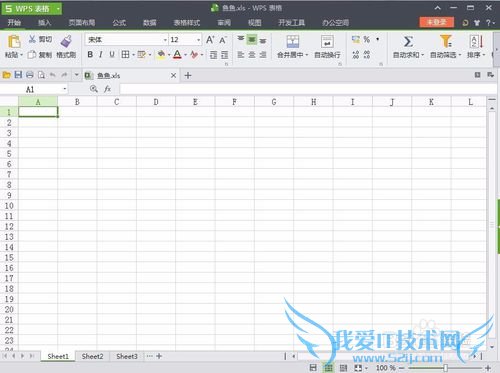Save the workbook with floppy icon
Viewport: 500px width, 373px height.
click(18, 75)
